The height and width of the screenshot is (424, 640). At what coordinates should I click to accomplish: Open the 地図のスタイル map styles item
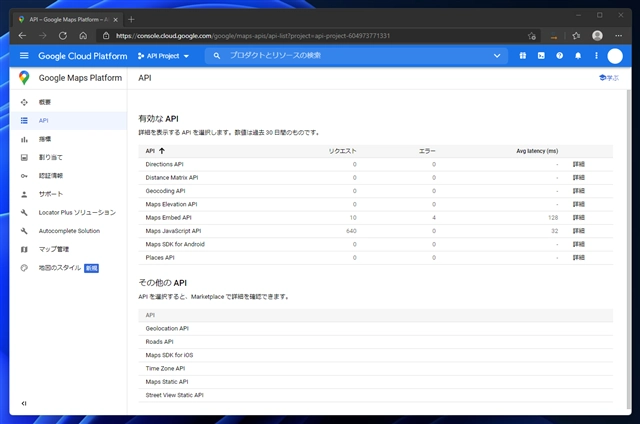click(x=68, y=268)
